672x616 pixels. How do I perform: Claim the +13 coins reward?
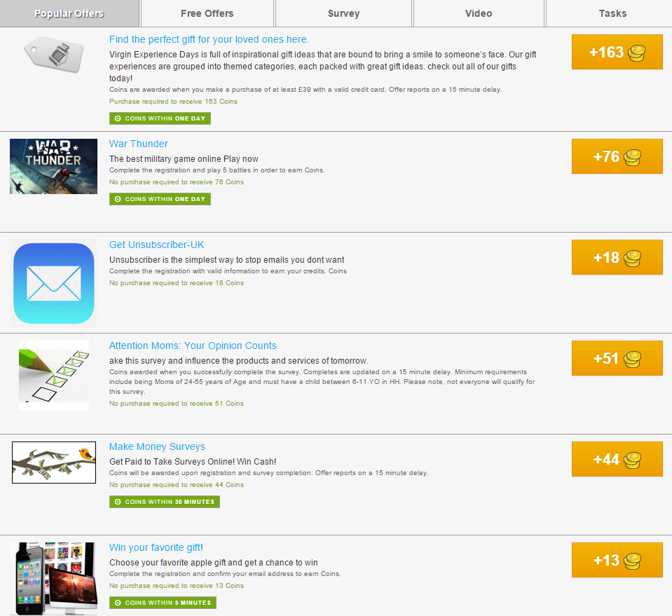tap(617, 560)
